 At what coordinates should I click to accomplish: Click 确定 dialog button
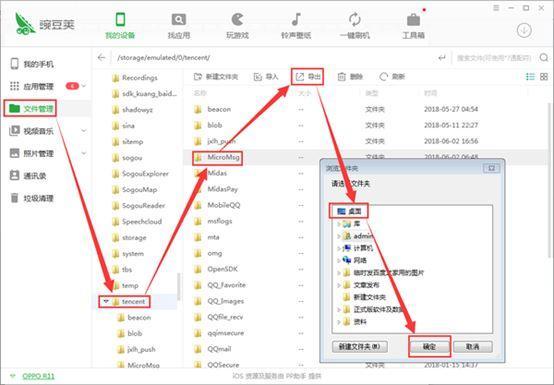pyautogui.click(x=430, y=346)
